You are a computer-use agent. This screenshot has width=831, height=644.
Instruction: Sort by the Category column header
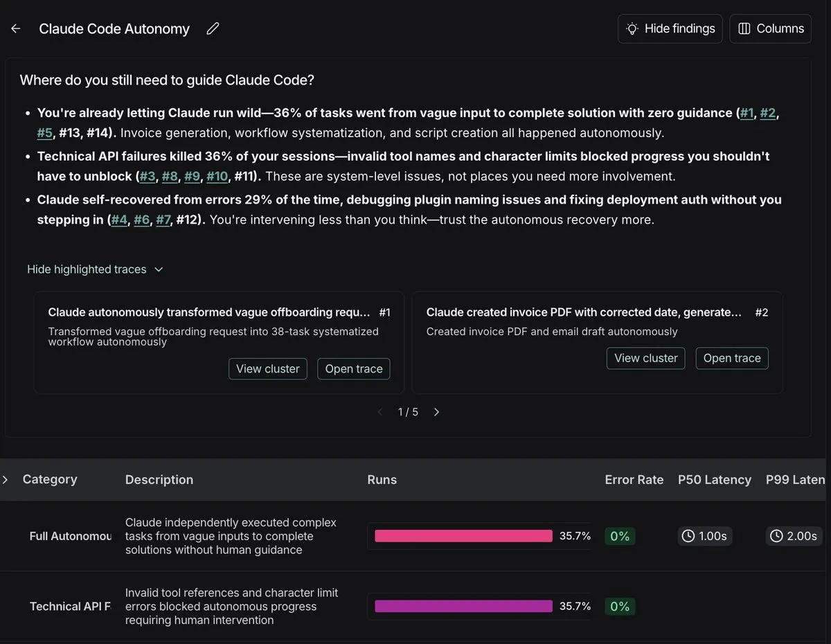pos(50,479)
